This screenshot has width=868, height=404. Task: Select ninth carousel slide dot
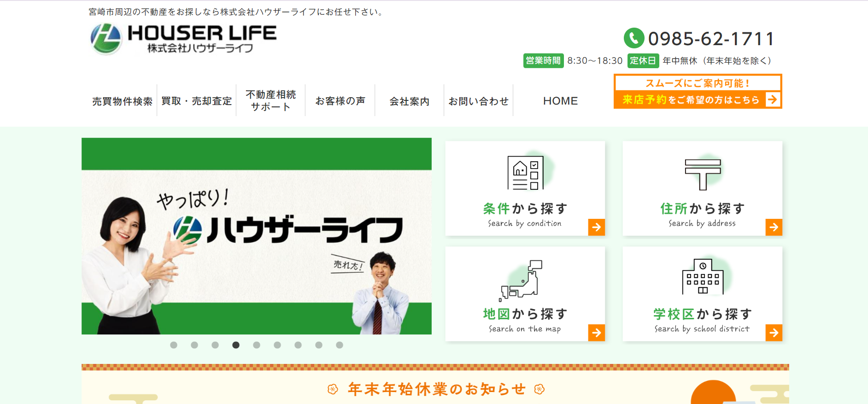340,345
